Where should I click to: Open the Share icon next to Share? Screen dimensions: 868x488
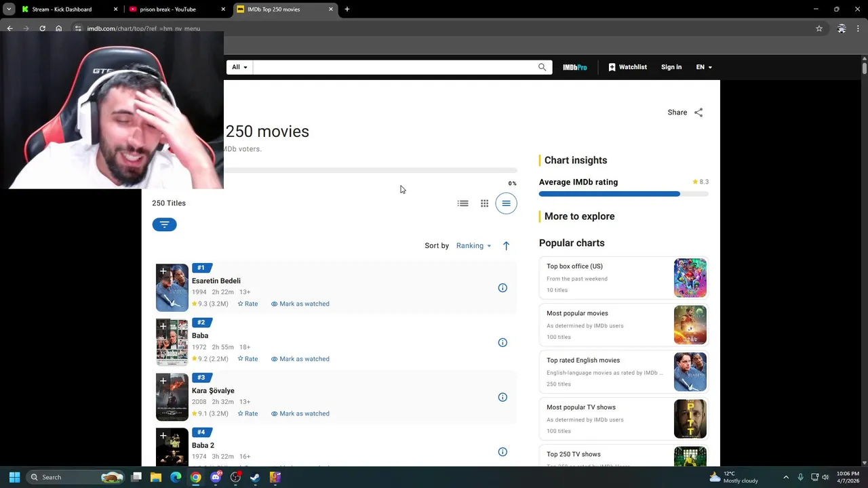coord(698,113)
